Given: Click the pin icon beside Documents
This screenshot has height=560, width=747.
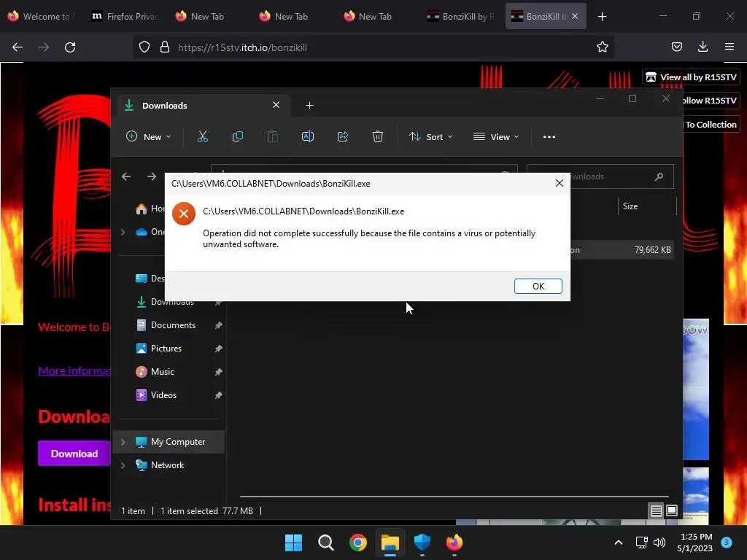Looking at the screenshot, I should [218, 325].
